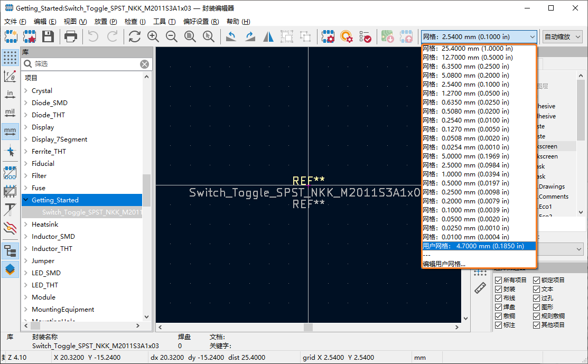Open the 放置 (P) menu
The width and height of the screenshot is (588, 364).
point(105,21)
